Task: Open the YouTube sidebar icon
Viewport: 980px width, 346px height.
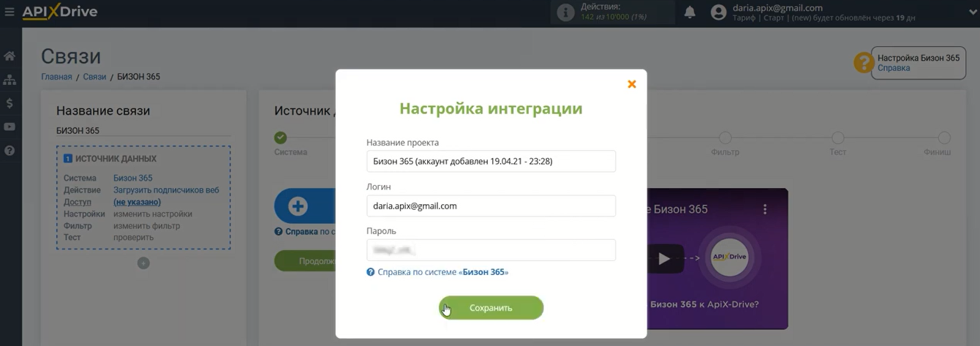Action: click(10, 127)
